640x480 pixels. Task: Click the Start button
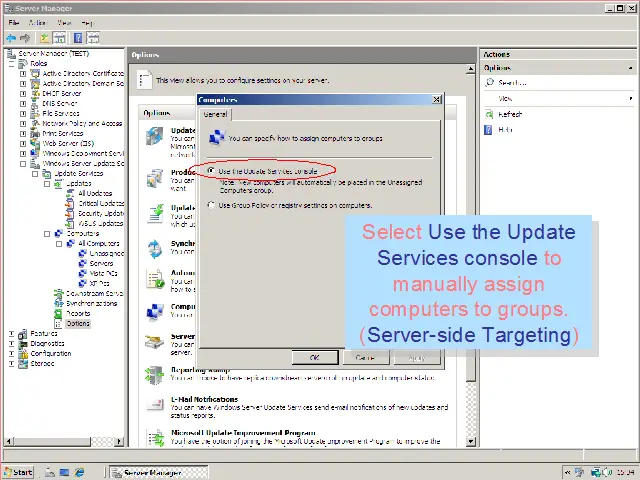pos(19,472)
